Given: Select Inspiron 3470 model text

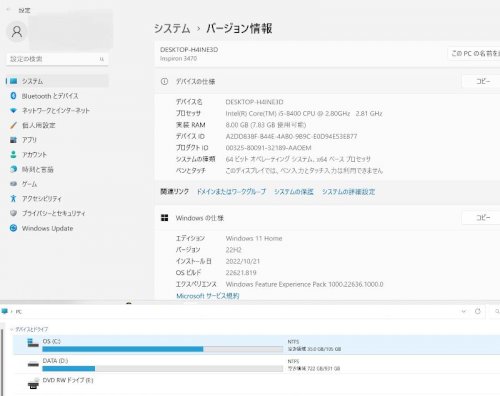Looking at the screenshot, I should point(178,59).
